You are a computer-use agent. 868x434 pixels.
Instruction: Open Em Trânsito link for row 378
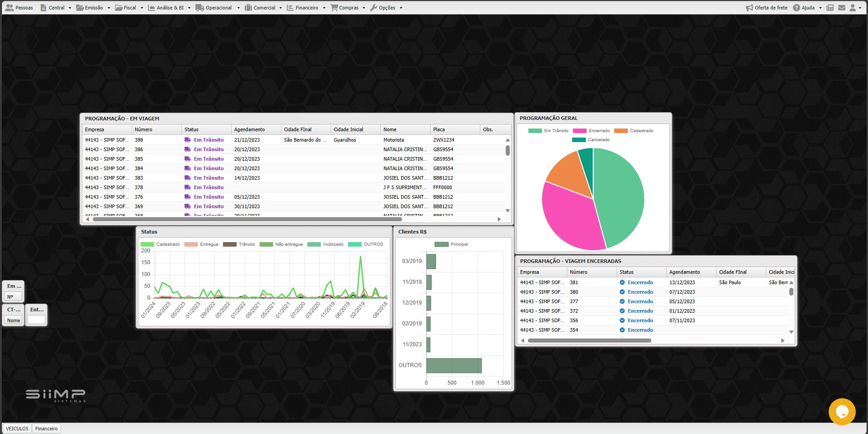209,187
